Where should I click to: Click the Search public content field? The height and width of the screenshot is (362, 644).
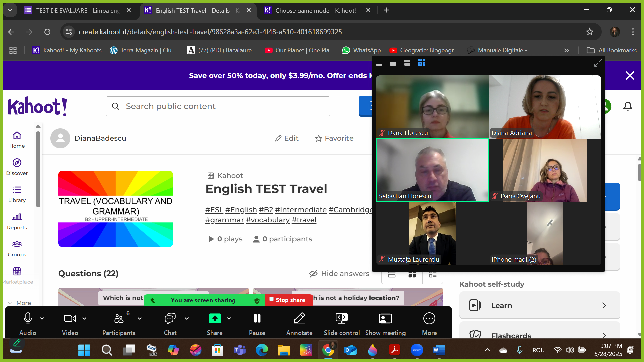218,106
